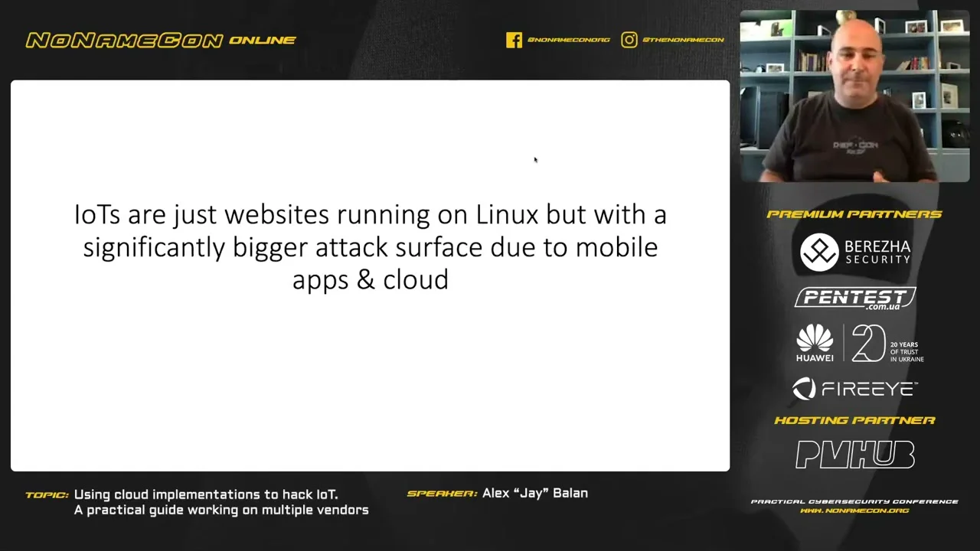Image resolution: width=980 pixels, height=551 pixels.
Task: Click the "Topic:" label
Action: point(47,495)
